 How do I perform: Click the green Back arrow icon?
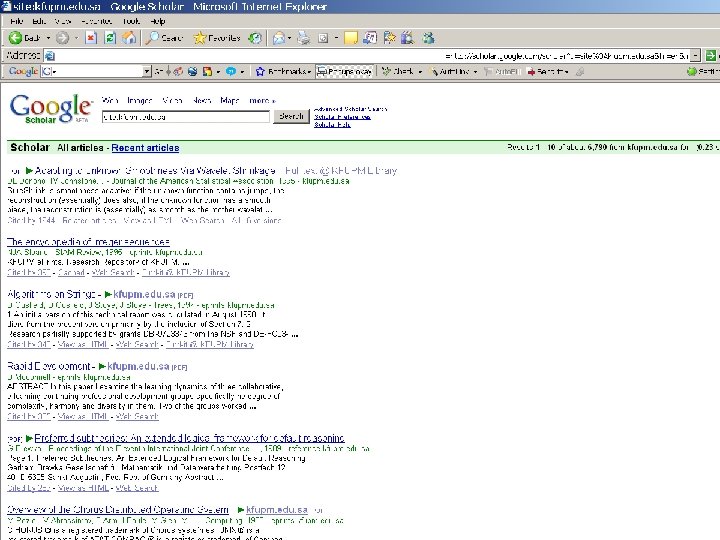click(15, 38)
